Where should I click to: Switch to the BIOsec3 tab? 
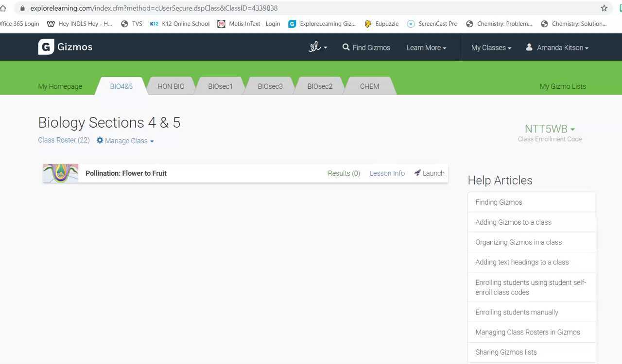[x=270, y=86]
